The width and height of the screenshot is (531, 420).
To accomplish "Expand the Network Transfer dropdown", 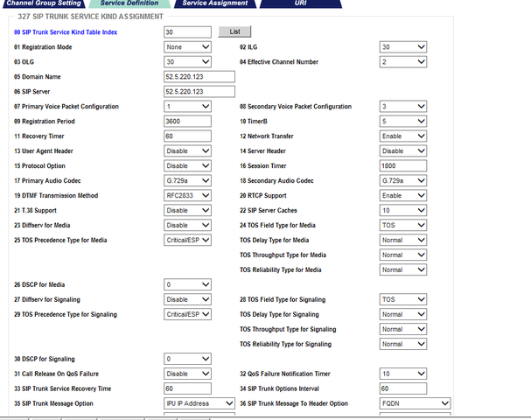I will click(403, 136).
